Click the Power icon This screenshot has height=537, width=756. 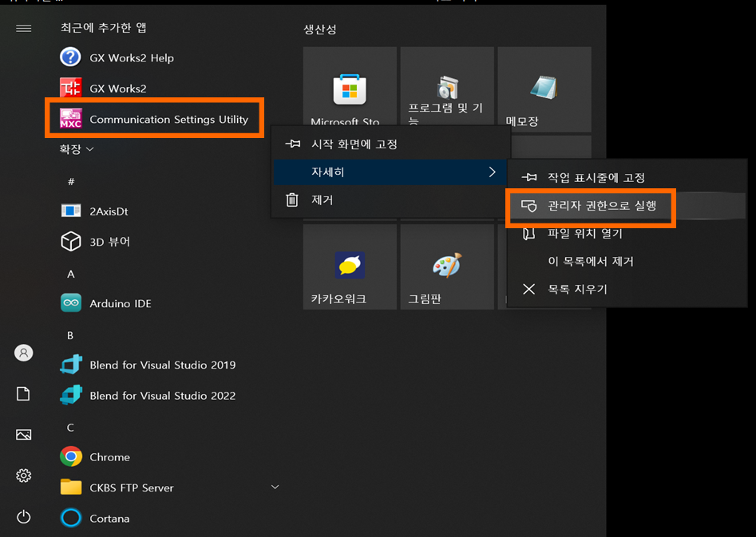(24, 517)
